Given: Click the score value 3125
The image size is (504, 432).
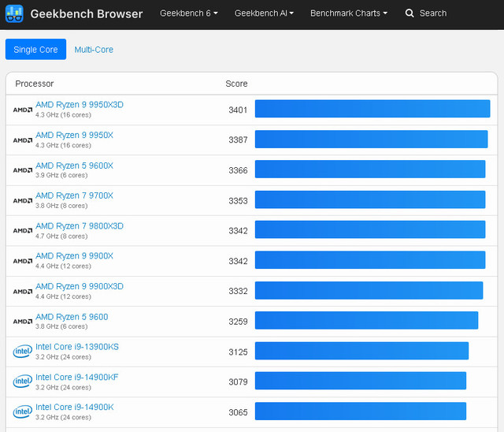Looking at the screenshot, I should click(x=238, y=352).
